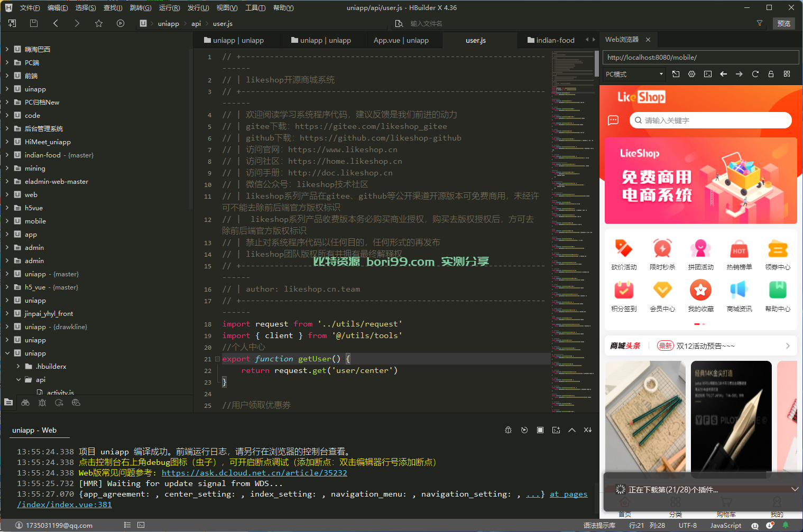Stop the running uniapp Web task
The height and width of the screenshot is (532, 803).
tap(540, 430)
